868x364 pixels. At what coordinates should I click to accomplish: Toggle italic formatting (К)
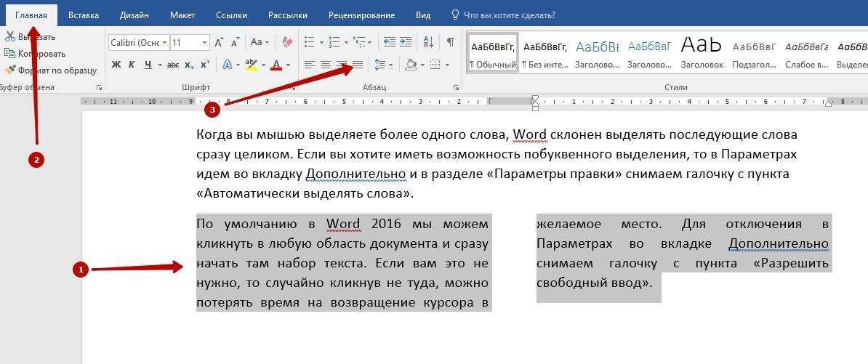(132, 65)
